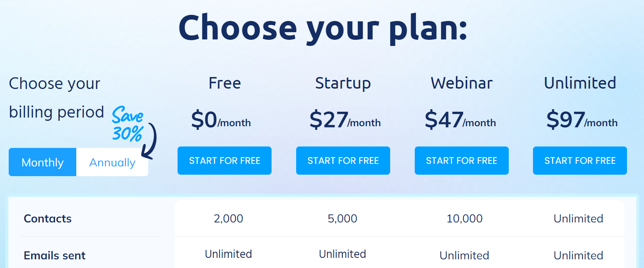Screen dimensions: 644x268
Task: Click the $27/month price
Action: (345, 120)
